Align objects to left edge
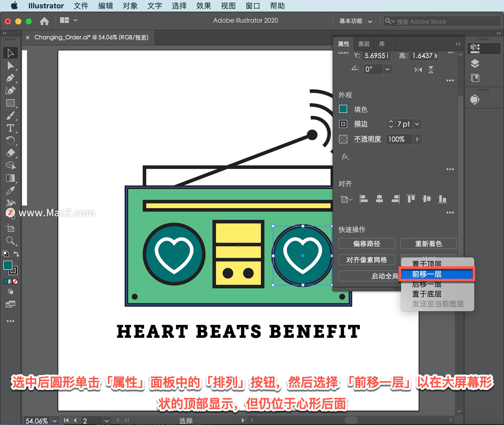 click(364, 199)
